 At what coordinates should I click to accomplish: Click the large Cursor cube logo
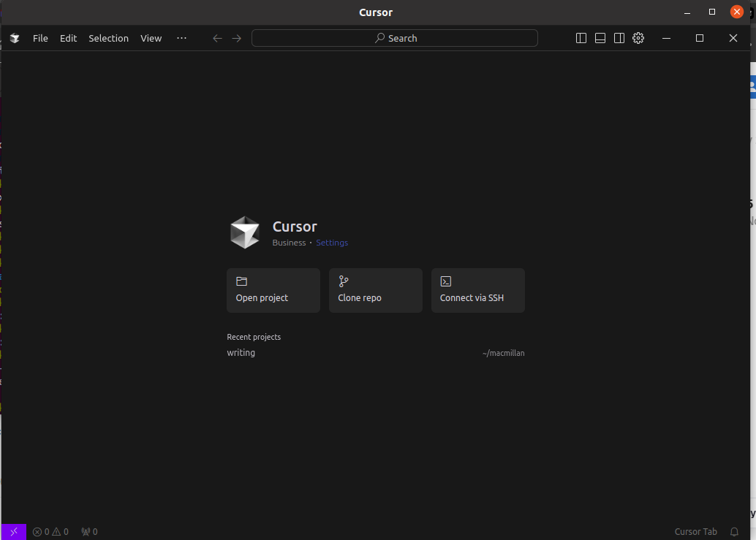pos(245,232)
